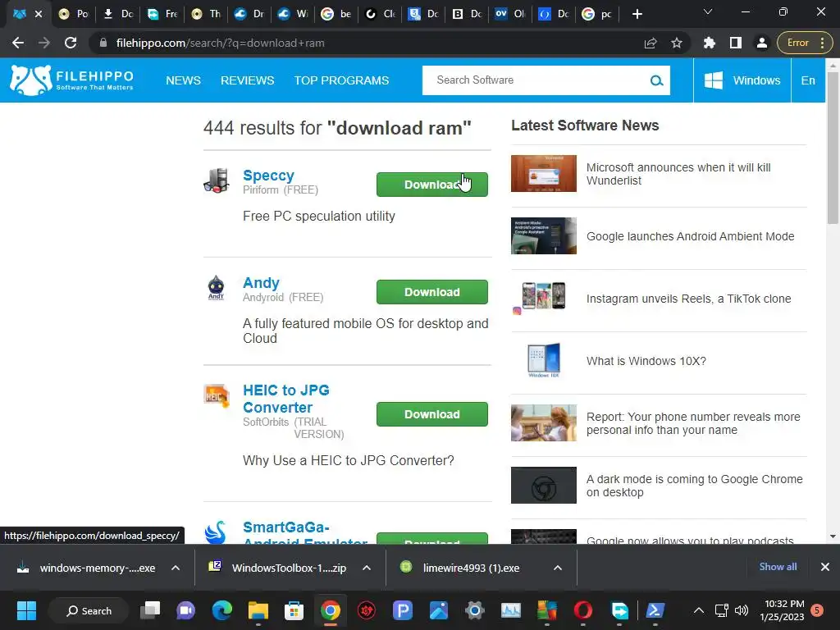Open HEIC to JPG Converter title link

point(286,399)
